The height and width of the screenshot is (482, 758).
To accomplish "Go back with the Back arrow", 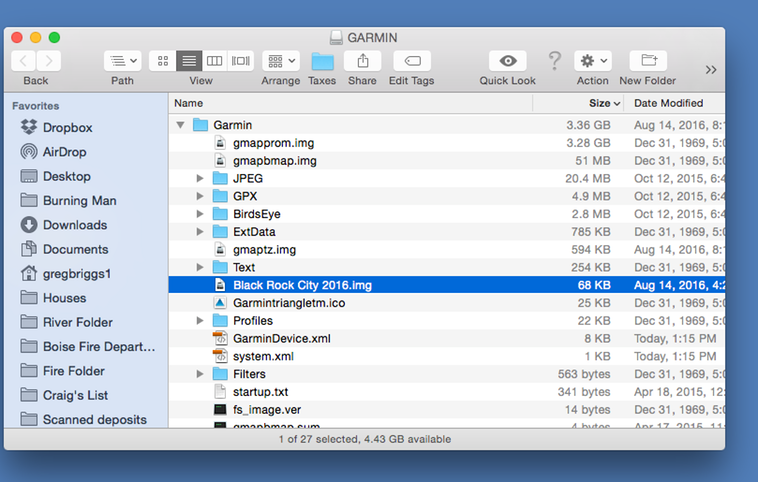I will (x=23, y=61).
